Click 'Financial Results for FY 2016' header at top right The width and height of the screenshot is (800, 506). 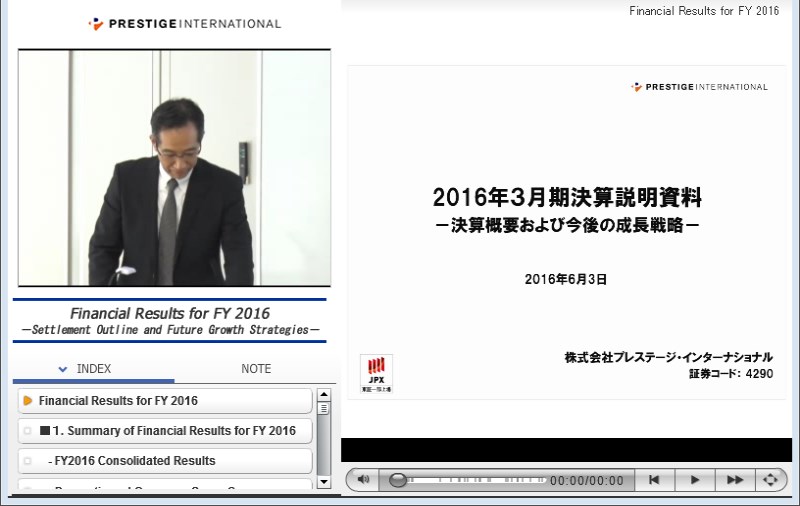pyautogui.click(x=704, y=11)
